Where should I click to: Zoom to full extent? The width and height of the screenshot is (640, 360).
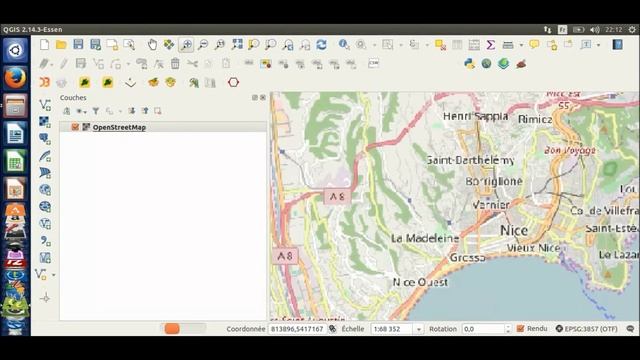point(237,44)
